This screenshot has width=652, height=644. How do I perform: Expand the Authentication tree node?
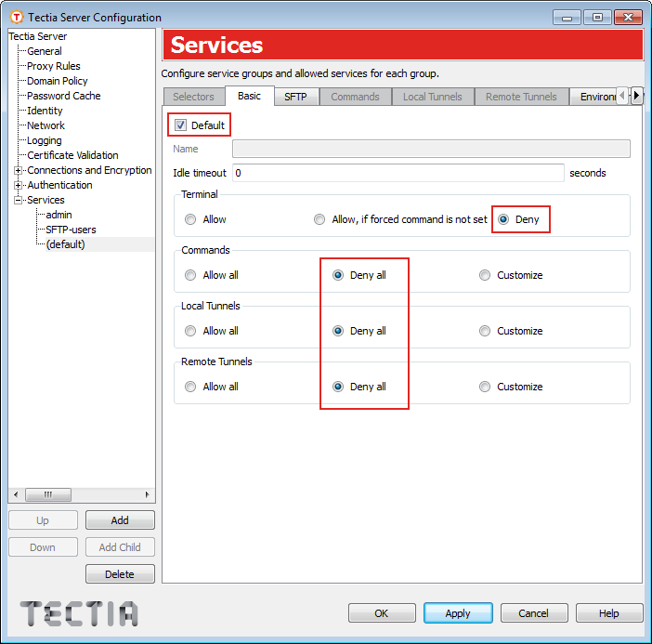(18, 185)
